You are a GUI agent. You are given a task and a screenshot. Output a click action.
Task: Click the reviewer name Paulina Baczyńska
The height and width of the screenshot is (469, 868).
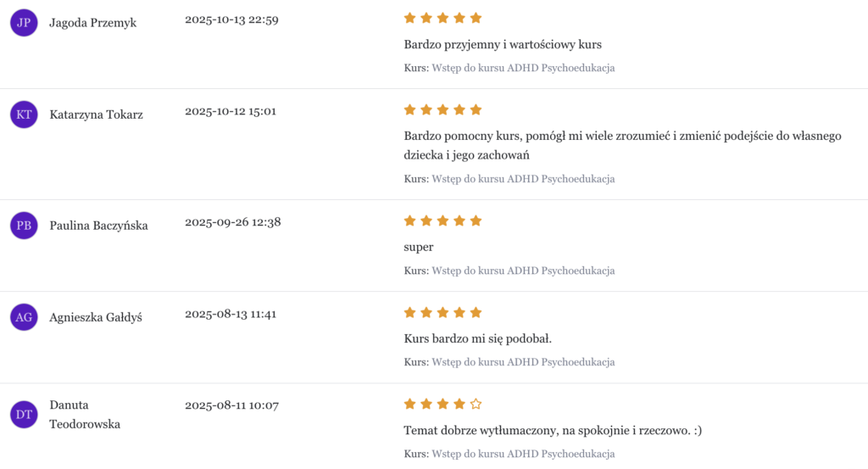pos(99,226)
